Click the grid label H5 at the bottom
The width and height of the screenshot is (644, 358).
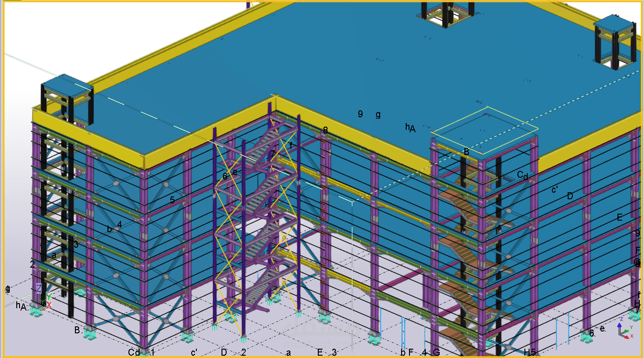click(x=530, y=352)
